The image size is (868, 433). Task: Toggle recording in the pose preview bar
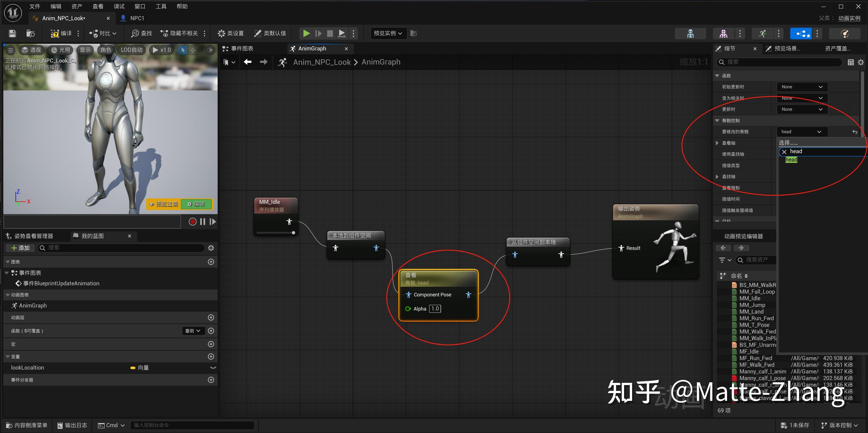[192, 222]
